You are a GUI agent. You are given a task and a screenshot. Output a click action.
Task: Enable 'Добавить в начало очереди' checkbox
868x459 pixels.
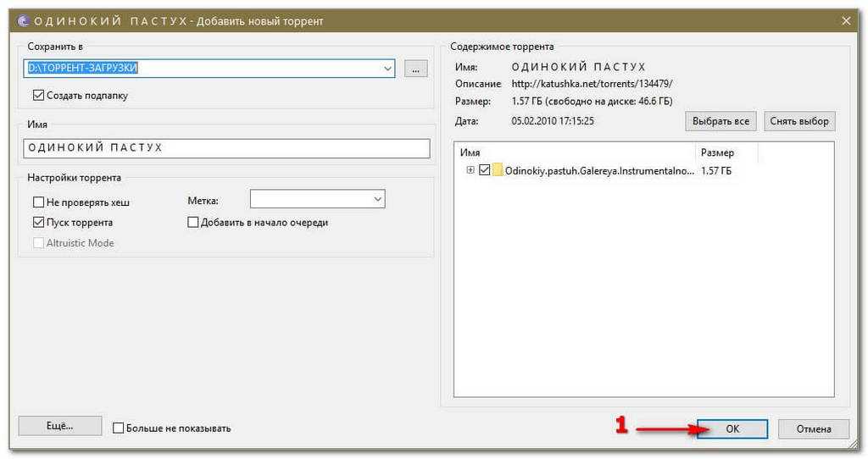[x=193, y=223]
